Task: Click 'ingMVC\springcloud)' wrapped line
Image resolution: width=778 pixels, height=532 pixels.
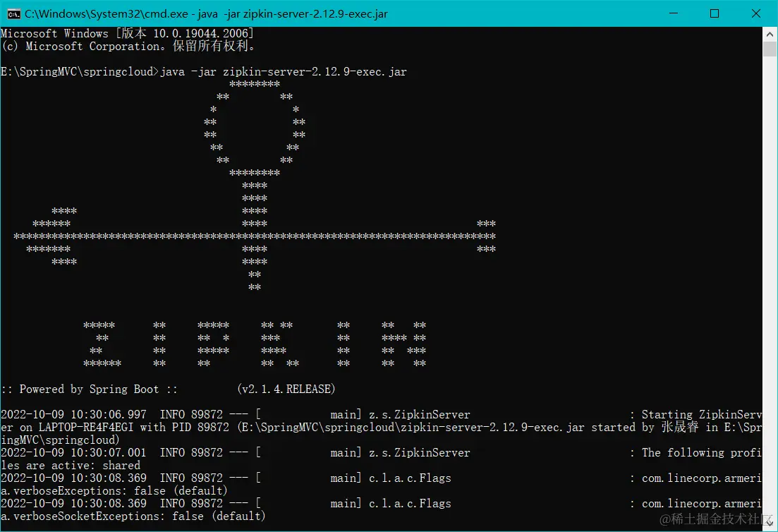Action: pos(61,440)
